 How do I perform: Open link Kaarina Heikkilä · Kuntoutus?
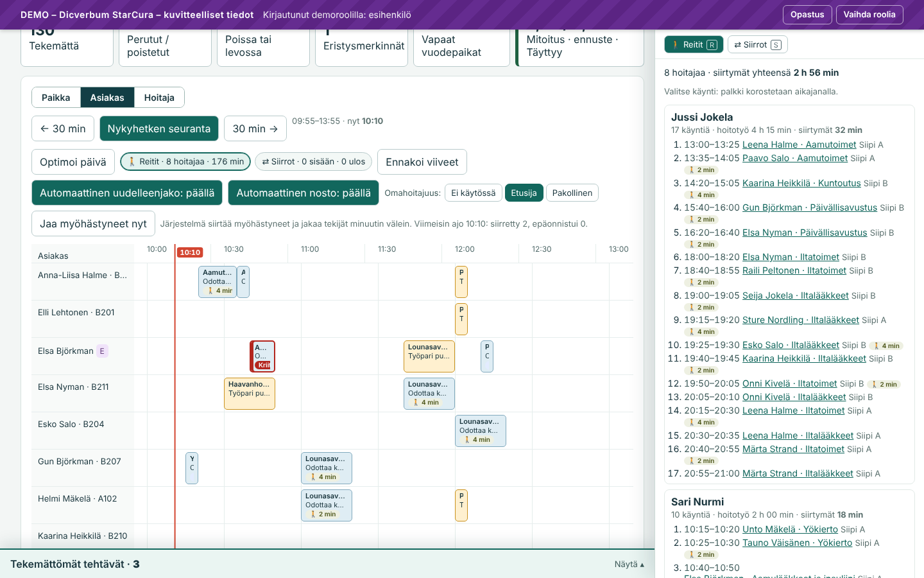click(801, 183)
